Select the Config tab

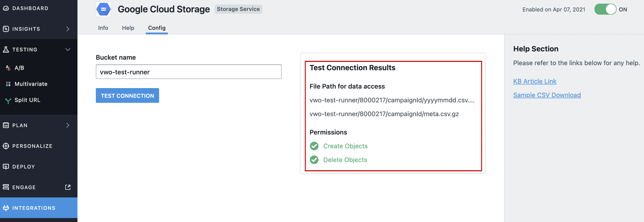tap(157, 28)
